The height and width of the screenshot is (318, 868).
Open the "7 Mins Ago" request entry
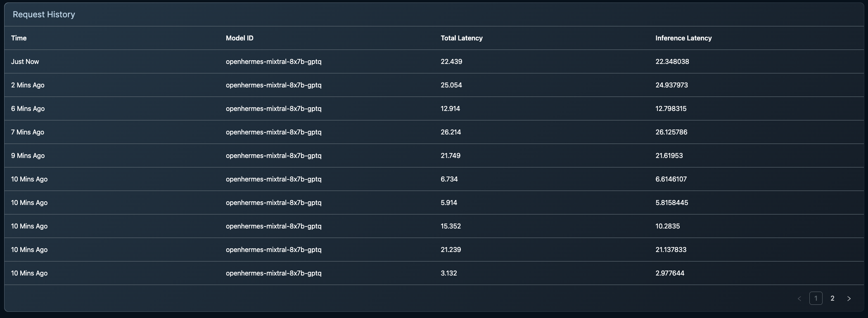pyautogui.click(x=28, y=132)
